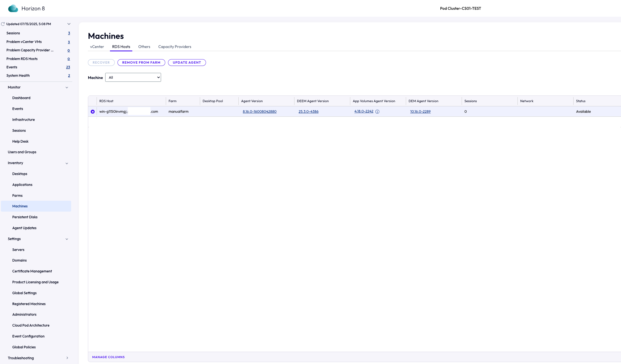Open Users and Groups
This screenshot has height=364, width=621.
[22, 152]
